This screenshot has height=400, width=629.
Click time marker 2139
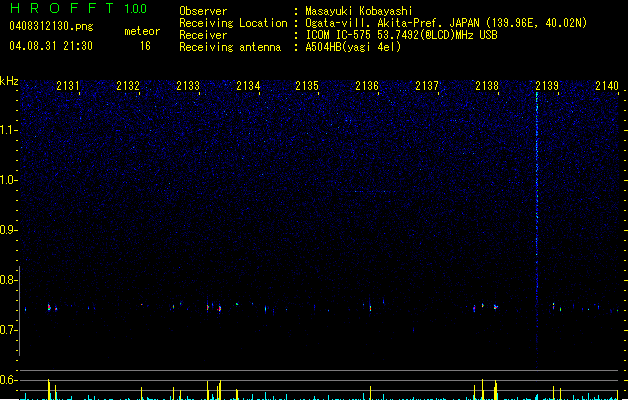tap(547, 86)
